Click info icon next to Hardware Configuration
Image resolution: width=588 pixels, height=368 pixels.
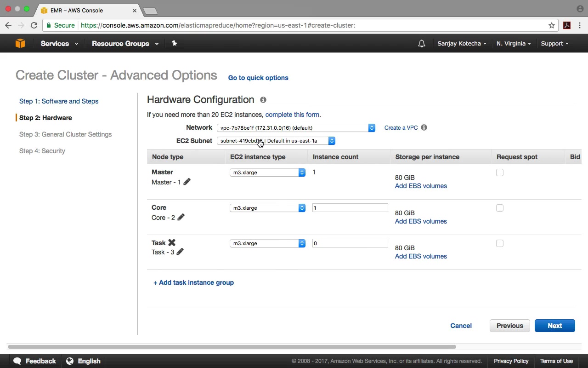(x=263, y=100)
